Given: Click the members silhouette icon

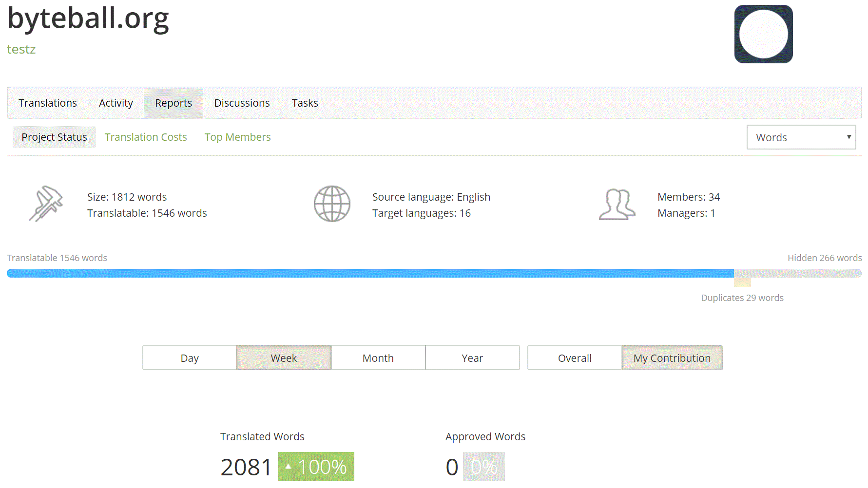Looking at the screenshot, I should [617, 204].
